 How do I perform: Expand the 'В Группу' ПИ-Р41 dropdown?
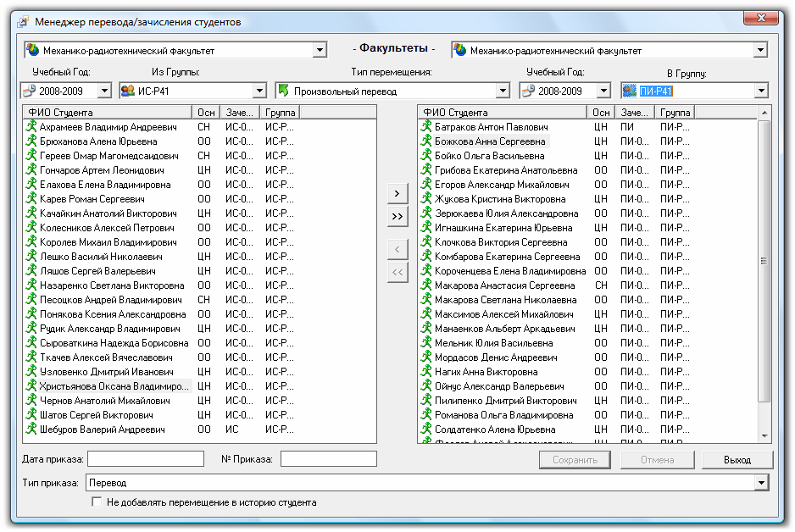(760, 91)
